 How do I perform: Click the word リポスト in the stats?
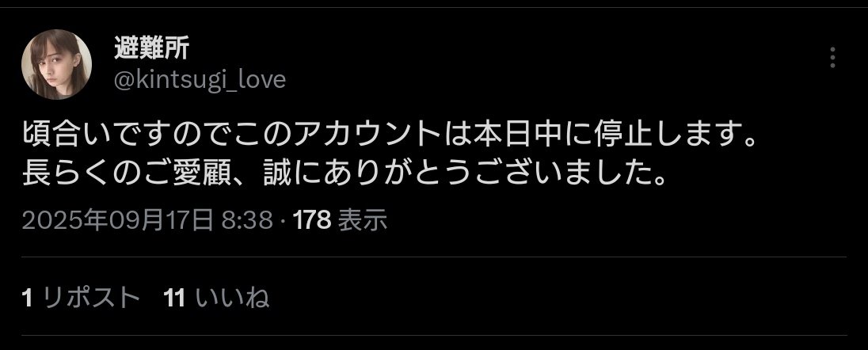[x=91, y=298]
